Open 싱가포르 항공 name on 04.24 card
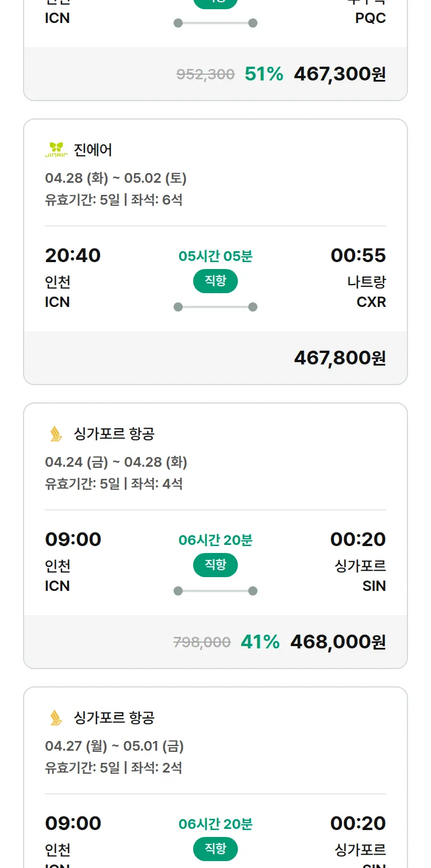Viewport: 431px width, 868px height. pos(114,434)
